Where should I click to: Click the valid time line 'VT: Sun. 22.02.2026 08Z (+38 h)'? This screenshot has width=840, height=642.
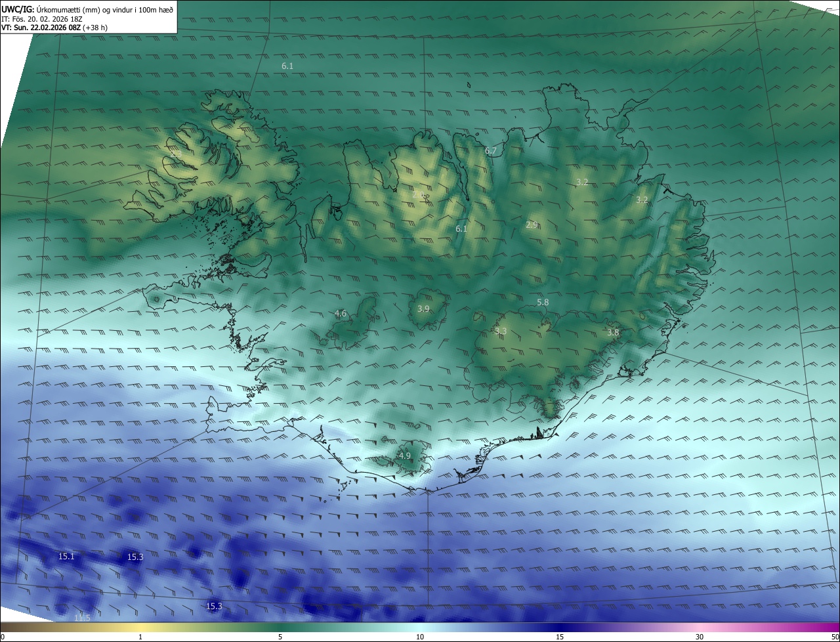(54, 28)
